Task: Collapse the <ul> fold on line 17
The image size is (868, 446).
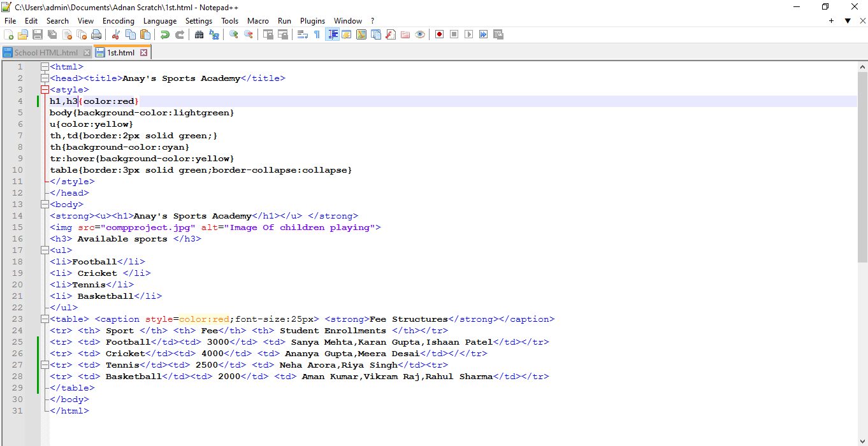Action: click(45, 250)
